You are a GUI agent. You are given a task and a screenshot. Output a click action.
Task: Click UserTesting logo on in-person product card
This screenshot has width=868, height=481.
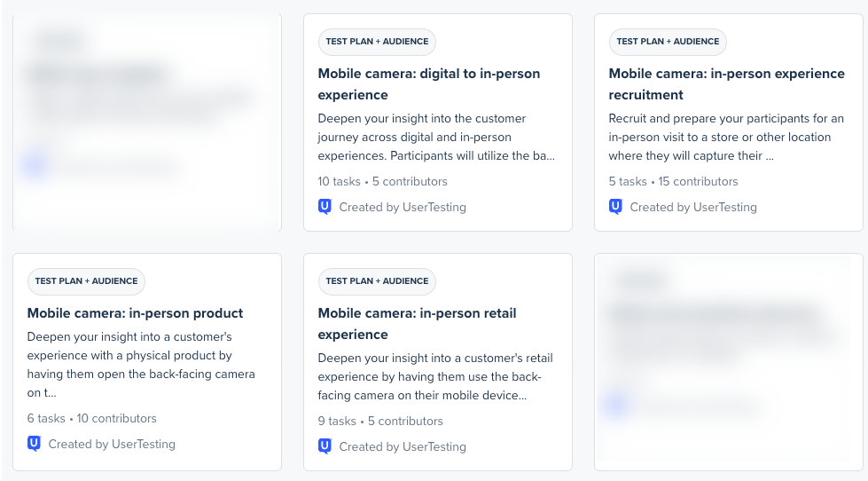34,444
